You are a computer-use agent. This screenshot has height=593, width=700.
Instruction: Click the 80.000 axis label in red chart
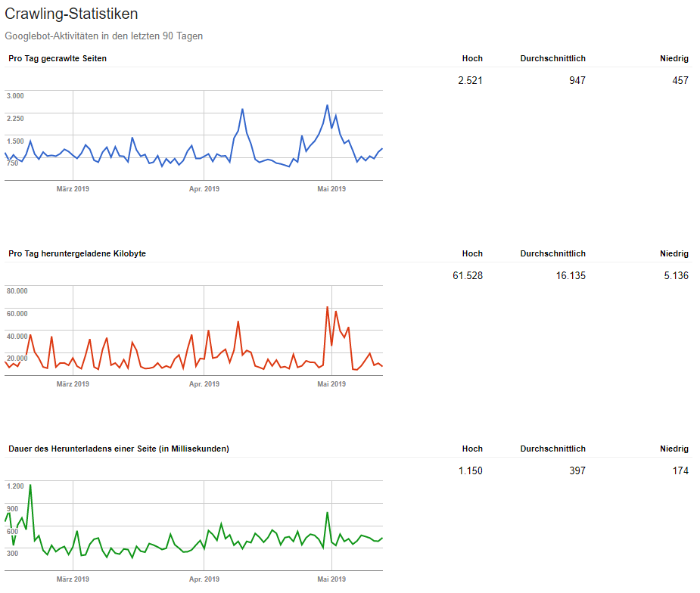point(17,291)
